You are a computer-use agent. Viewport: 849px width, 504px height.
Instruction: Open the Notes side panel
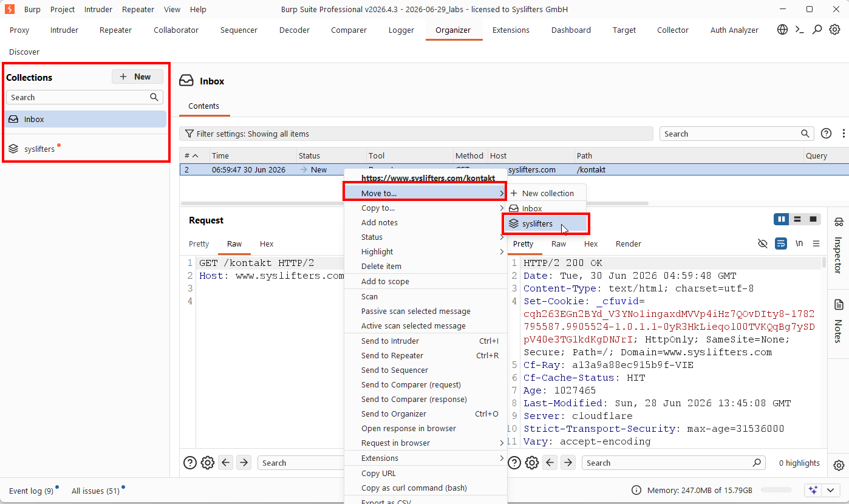(839, 321)
